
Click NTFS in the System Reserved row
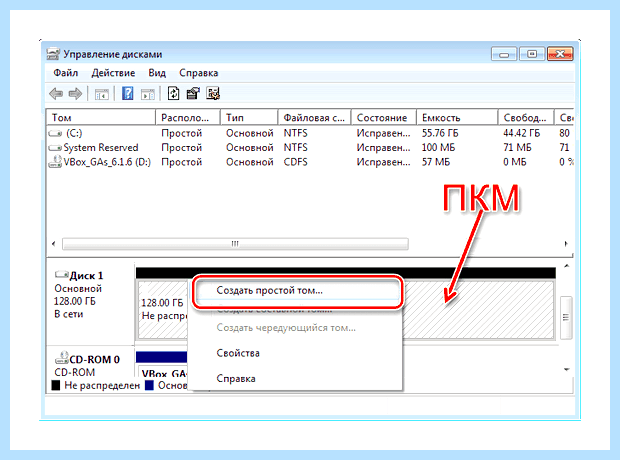[295, 148]
